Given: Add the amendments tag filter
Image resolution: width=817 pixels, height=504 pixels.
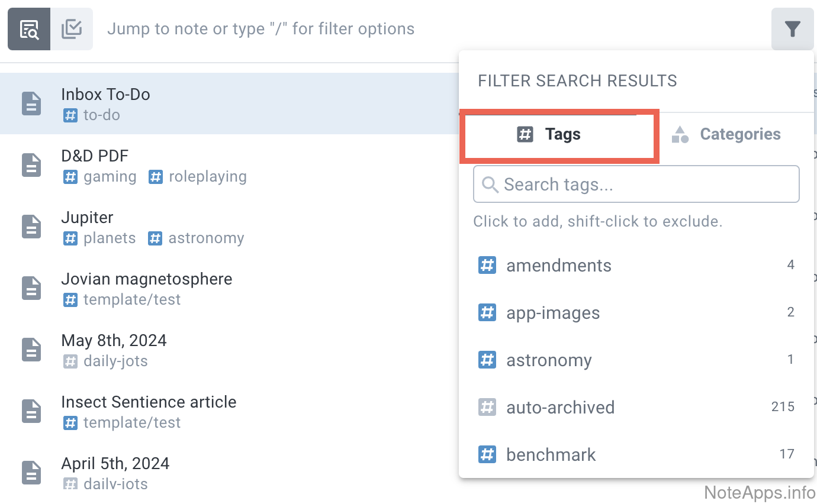Looking at the screenshot, I should pyautogui.click(x=558, y=266).
